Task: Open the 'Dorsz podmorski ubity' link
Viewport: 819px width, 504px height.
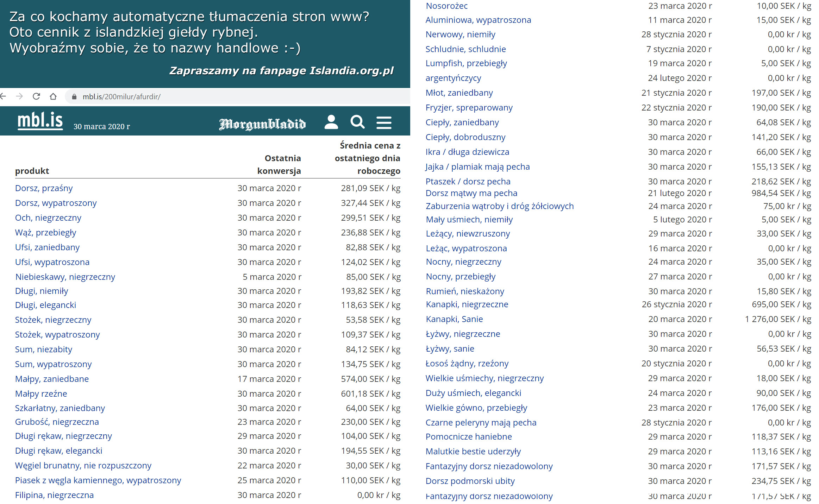Action: (470, 481)
